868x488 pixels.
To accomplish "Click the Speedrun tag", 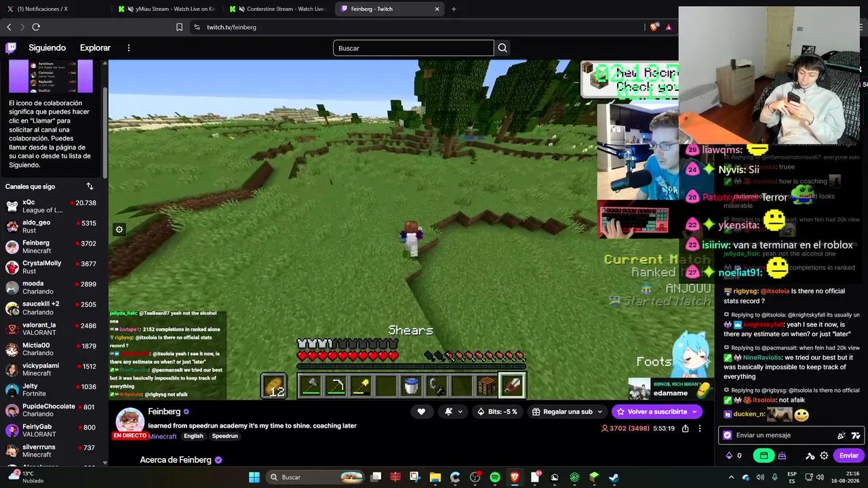I will (x=224, y=436).
